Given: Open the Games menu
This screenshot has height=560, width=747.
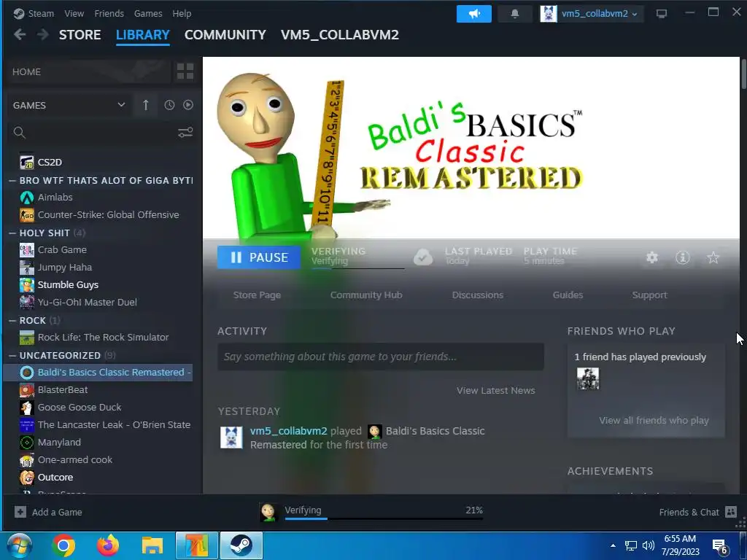Looking at the screenshot, I should click(147, 13).
